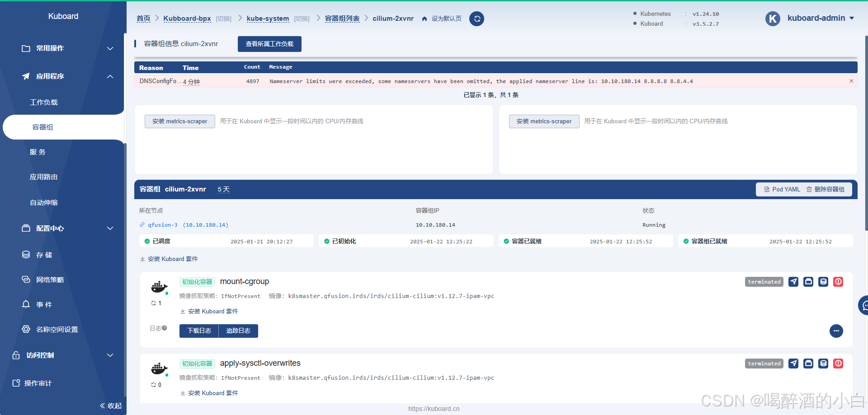868x415 pixels.
Task: Expand the 访问控制 sidebar section
Action: (x=110, y=355)
